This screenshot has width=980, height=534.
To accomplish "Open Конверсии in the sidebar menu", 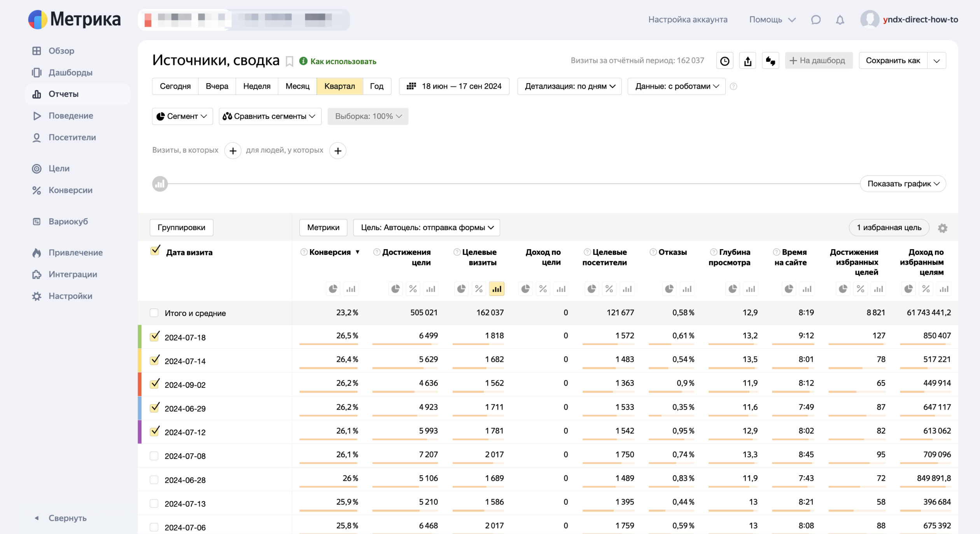I will point(70,190).
